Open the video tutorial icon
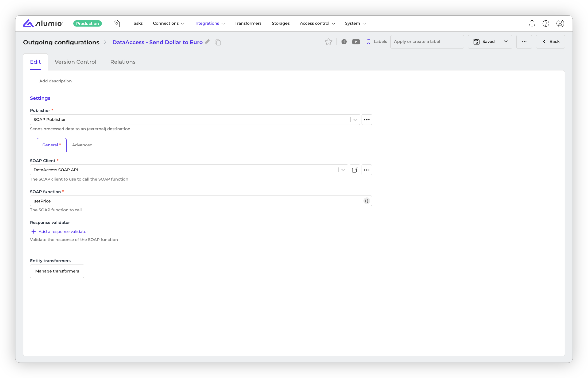Viewport: 588px width, 378px height. tap(356, 42)
